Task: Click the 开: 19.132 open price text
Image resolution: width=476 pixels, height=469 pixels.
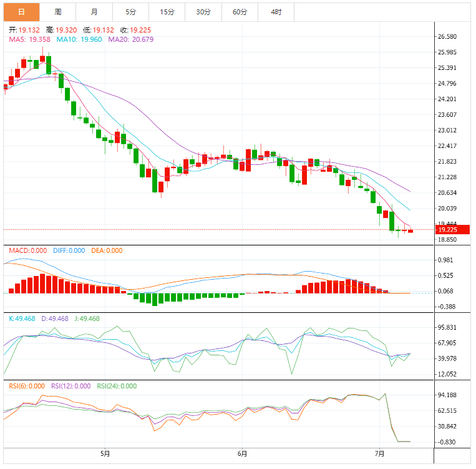Action: [24, 30]
